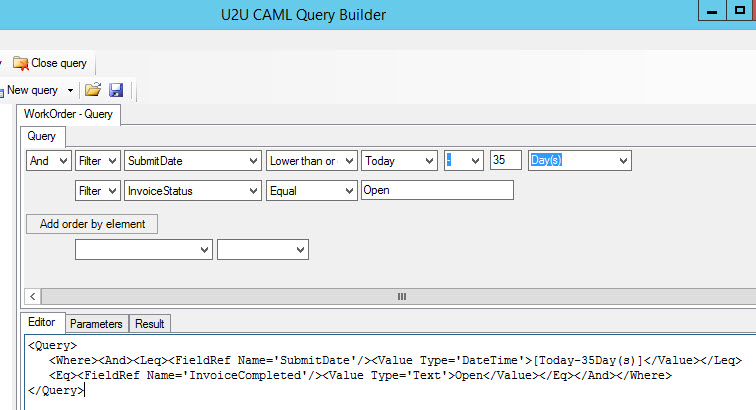
Task: Click the closing </Query> tag line
Action: 56,390
